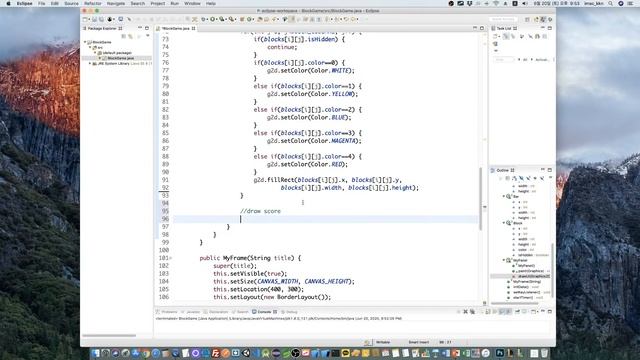
Task: Open the Outline view menu arrow
Action: point(550,178)
